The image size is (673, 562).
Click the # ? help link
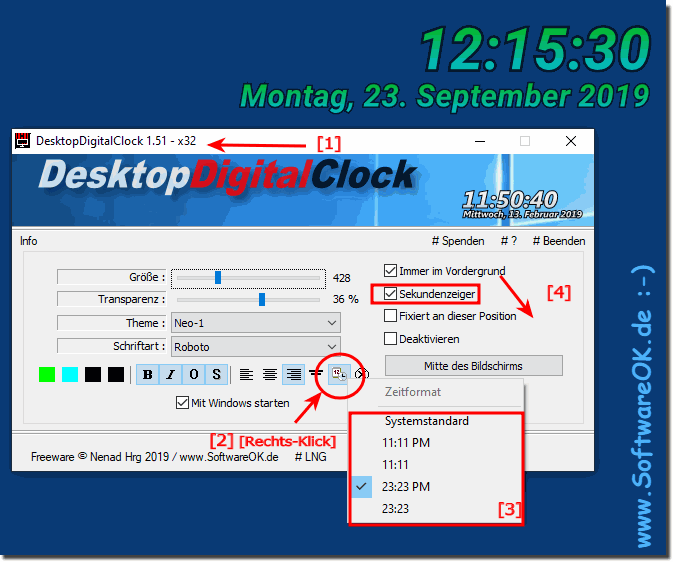pos(509,241)
